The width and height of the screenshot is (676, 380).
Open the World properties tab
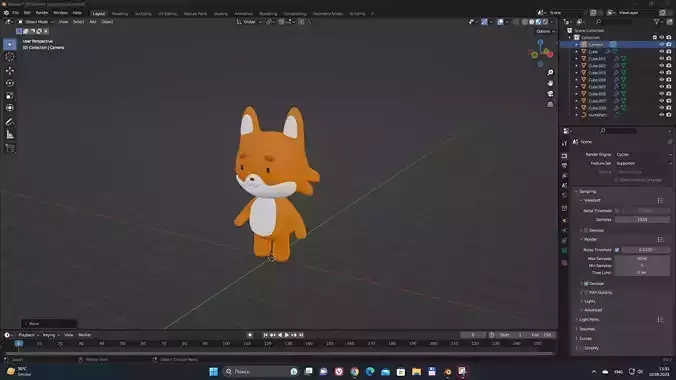point(564,195)
